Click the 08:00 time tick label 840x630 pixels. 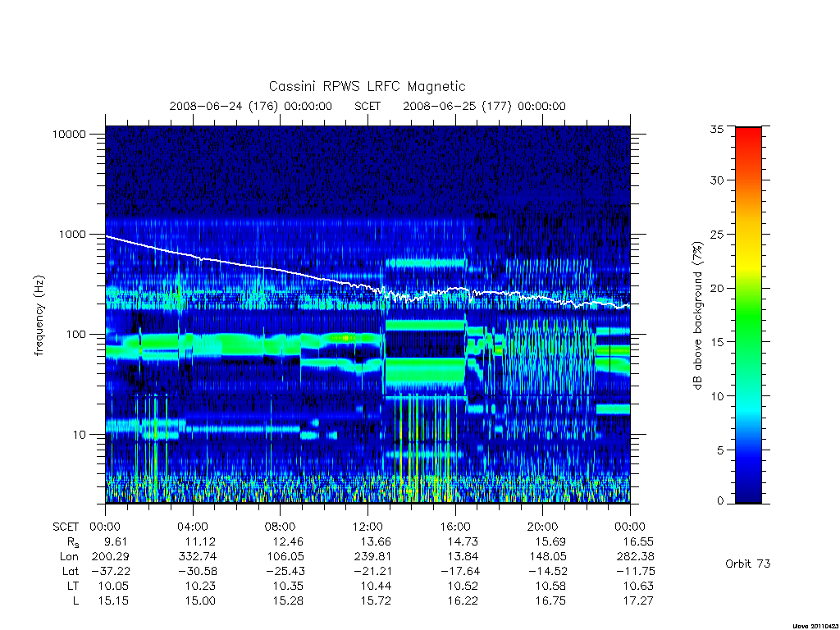tap(281, 527)
